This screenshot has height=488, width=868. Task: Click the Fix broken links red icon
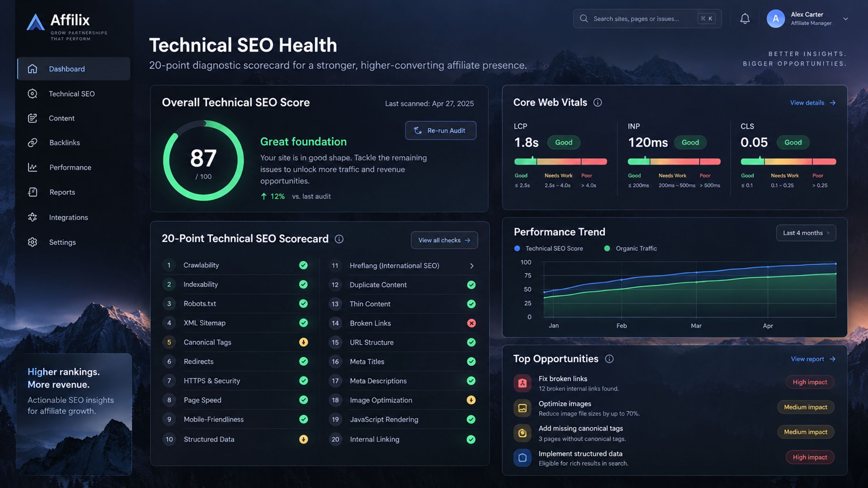click(x=522, y=383)
